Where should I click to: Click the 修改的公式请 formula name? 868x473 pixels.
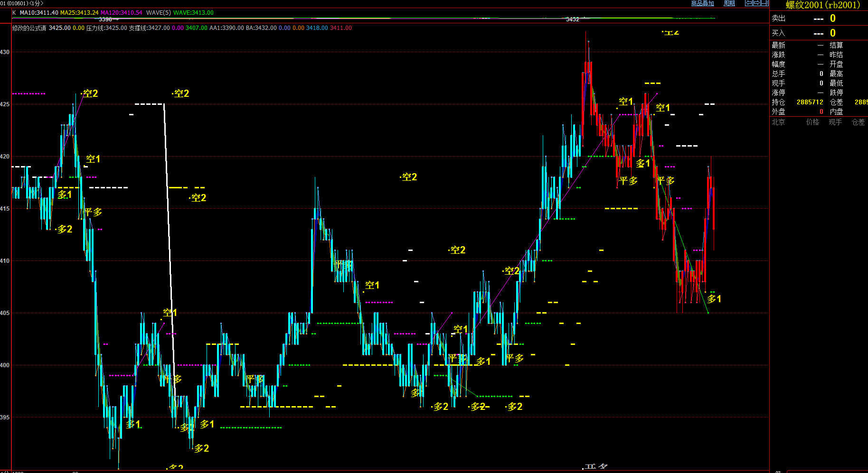point(29,28)
